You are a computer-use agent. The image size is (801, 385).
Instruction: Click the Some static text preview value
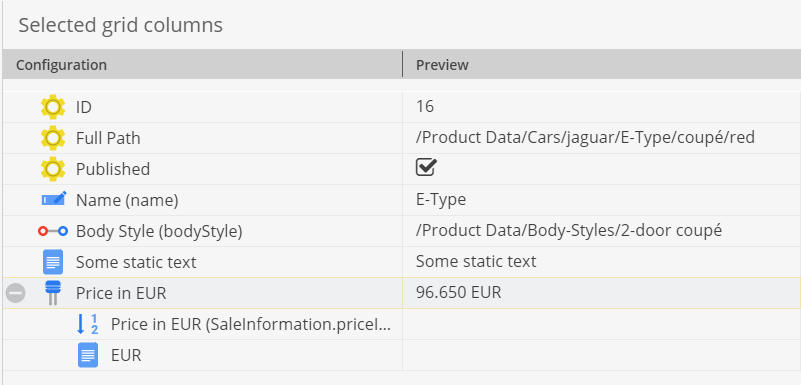pyautogui.click(x=476, y=262)
